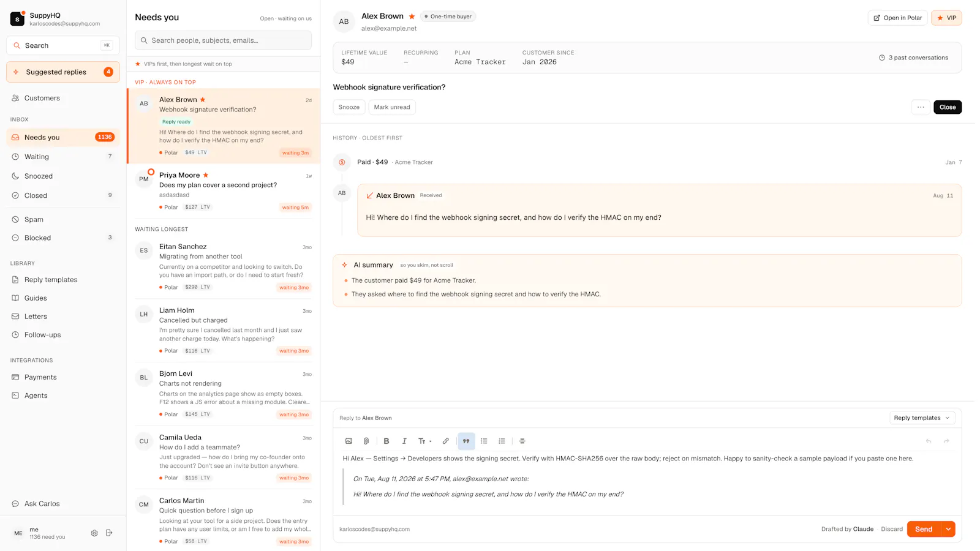Open the Waiting folder
980x551 pixels.
pos(63,157)
